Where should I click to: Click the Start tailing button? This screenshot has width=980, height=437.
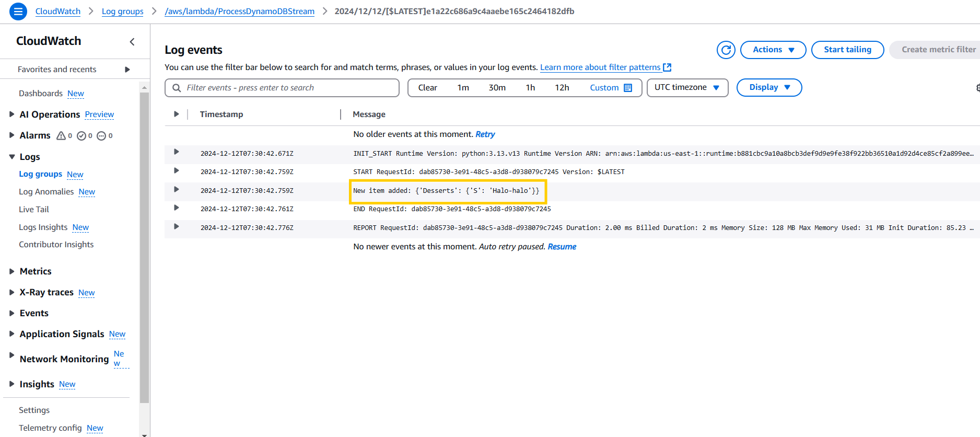[847, 50]
